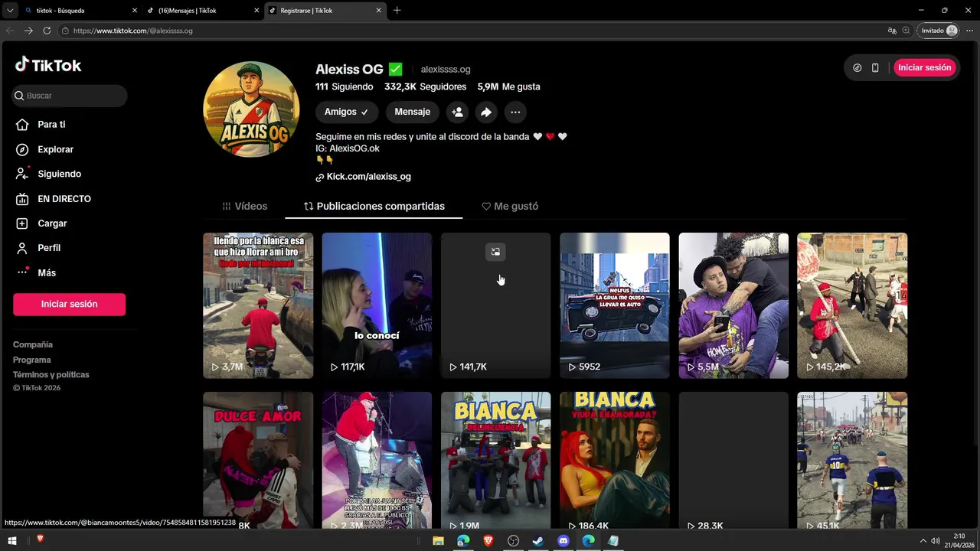The image size is (980, 551).
Task: Open the DULCE AMOR video thumbnail
Action: 258,460
